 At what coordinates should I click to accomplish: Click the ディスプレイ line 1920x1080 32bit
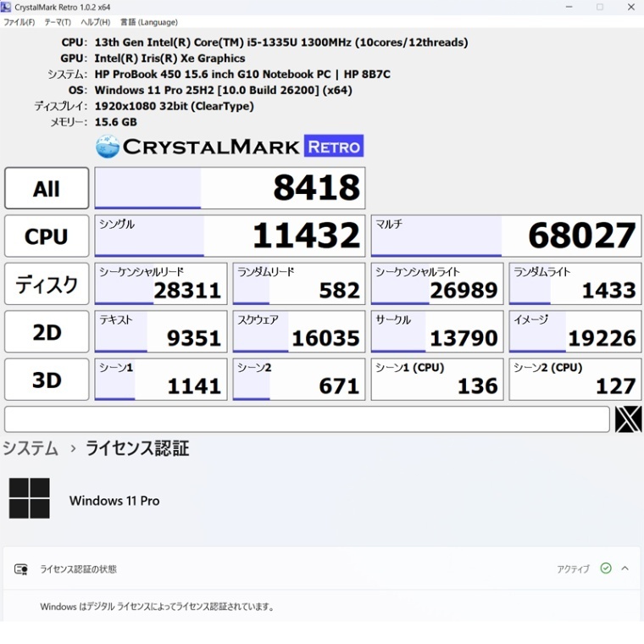175,106
